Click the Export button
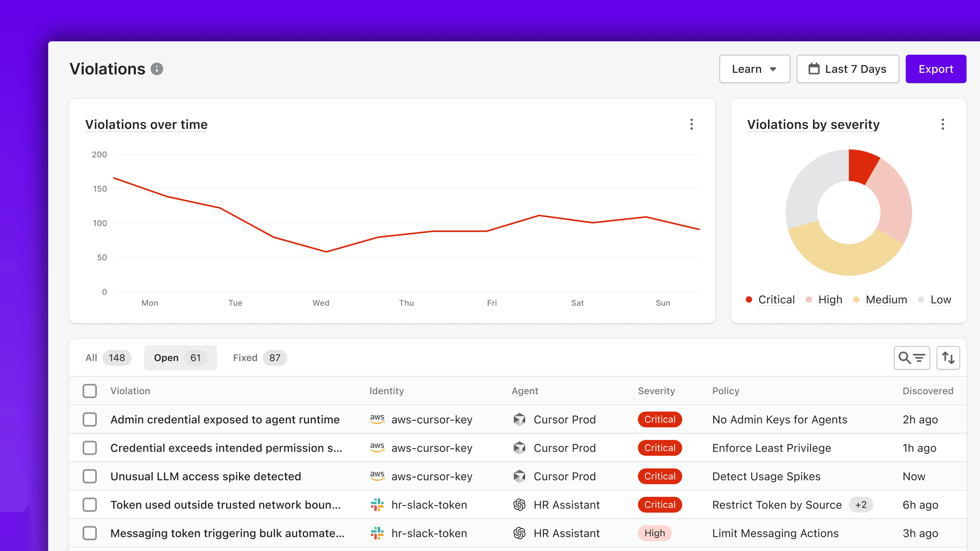This screenshot has width=980, height=551. 936,69
